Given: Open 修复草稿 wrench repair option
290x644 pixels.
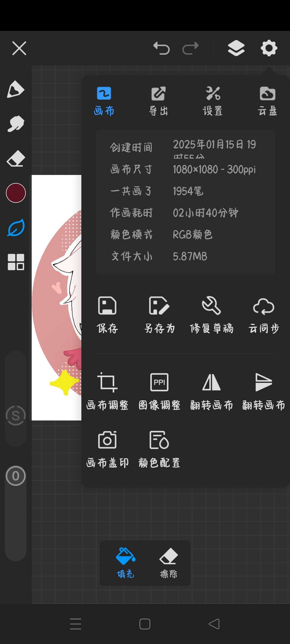Looking at the screenshot, I should pos(211,315).
